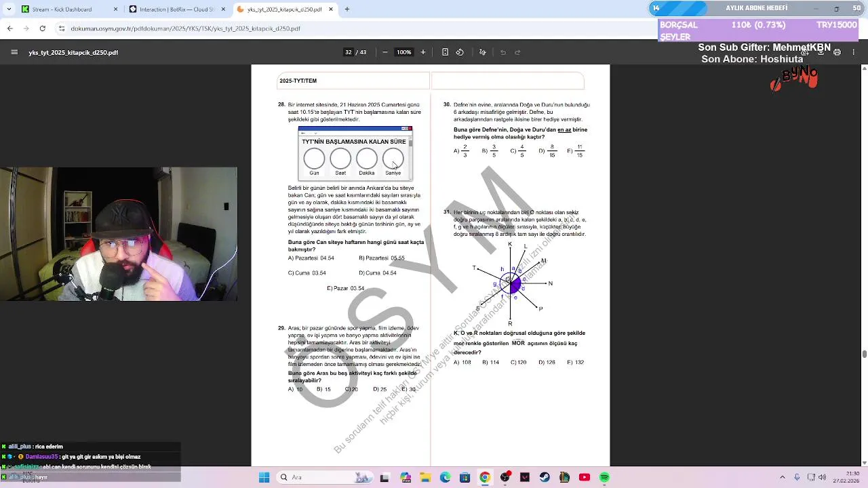View site information for dokuman.osym.gov.tr
Viewport: 868px width, 488px height.
pyautogui.click(x=62, y=28)
